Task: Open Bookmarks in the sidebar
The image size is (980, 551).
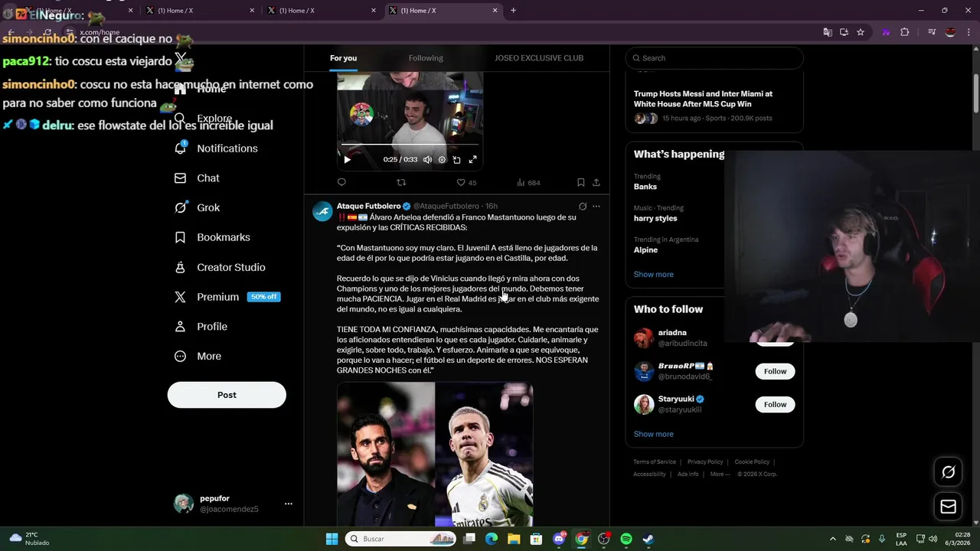Action: coord(213,237)
